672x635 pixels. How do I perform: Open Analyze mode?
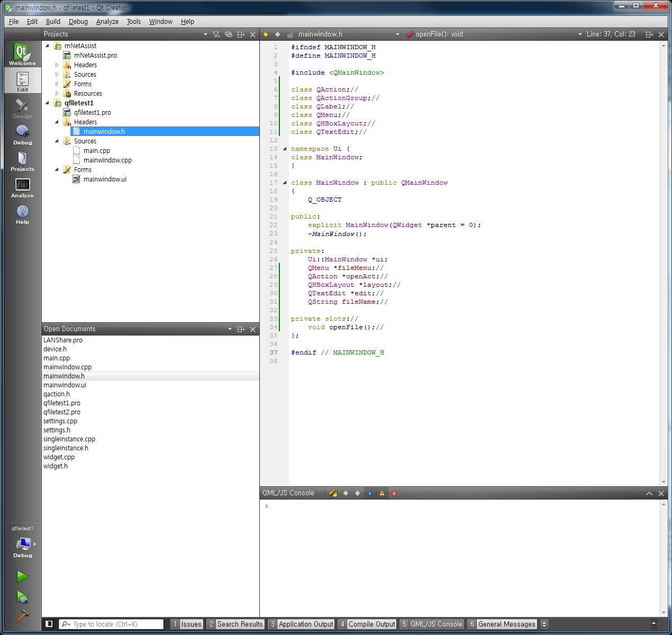[22, 187]
